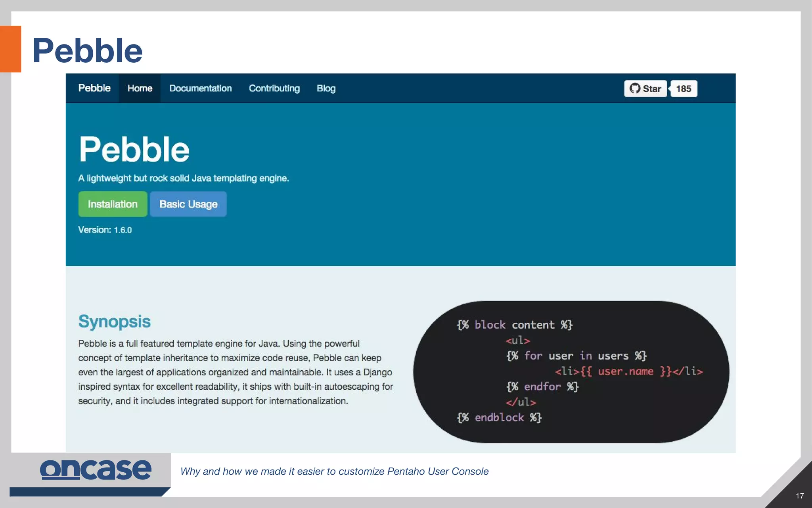Screen dimensions: 812x508
Task: Open the Home nav tab
Action: pos(140,88)
